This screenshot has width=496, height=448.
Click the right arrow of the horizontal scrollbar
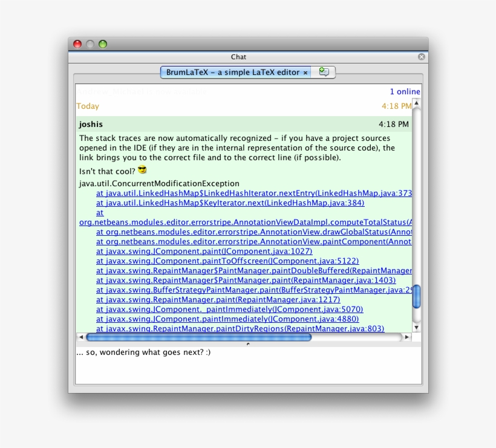point(407,337)
